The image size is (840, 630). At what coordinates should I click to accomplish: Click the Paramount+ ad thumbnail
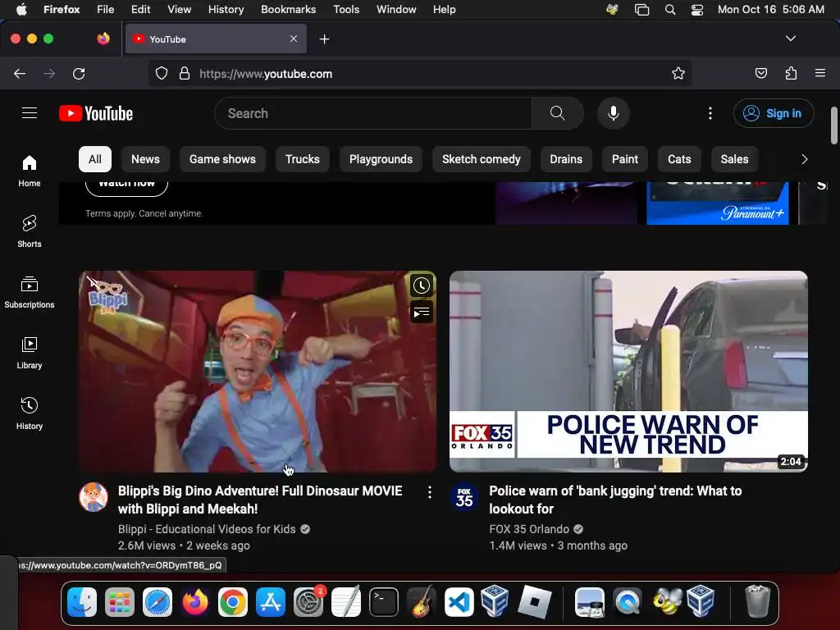point(717,203)
